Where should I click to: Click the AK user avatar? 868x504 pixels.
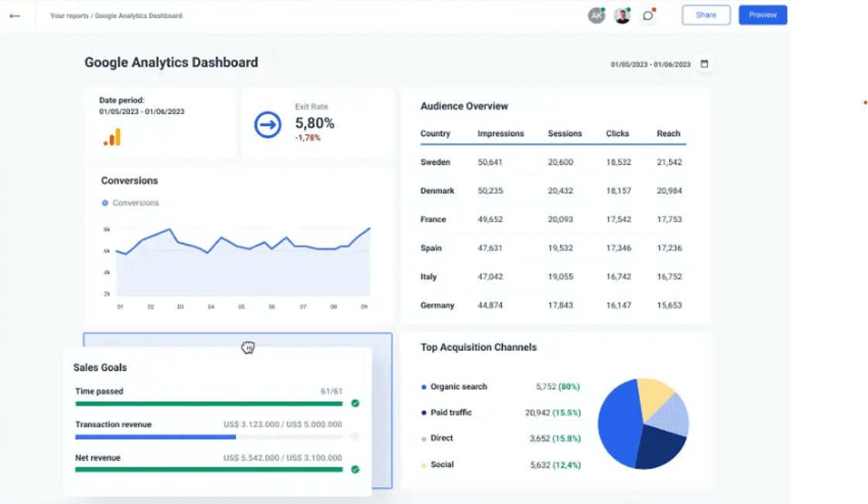pyautogui.click(x=596, y=15)
